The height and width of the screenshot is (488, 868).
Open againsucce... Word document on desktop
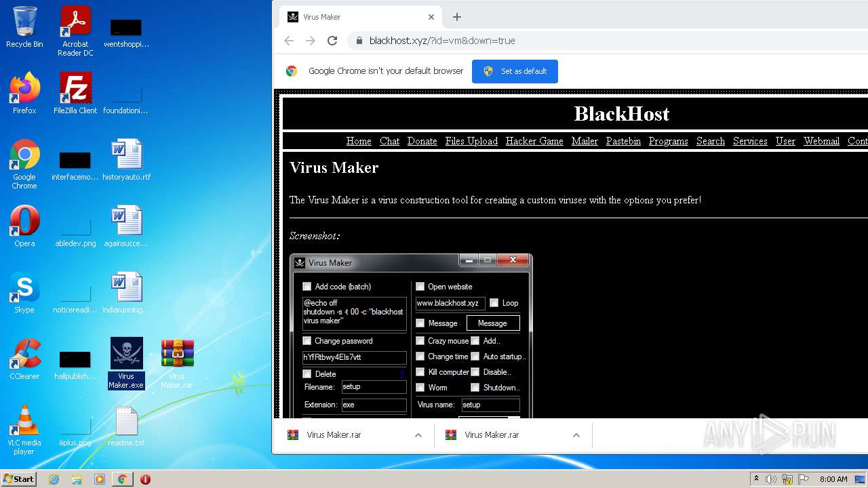pyautogui.click(x=126, y=226)
